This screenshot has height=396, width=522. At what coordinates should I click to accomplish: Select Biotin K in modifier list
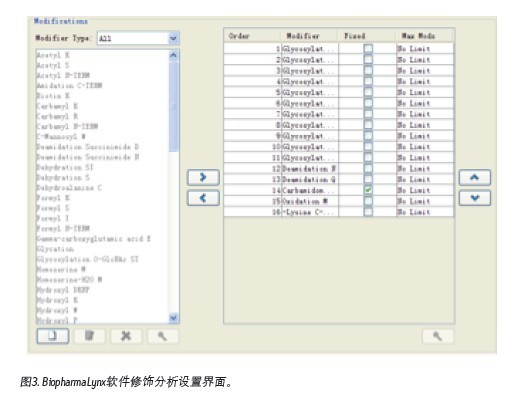click(x=53, y=96)
